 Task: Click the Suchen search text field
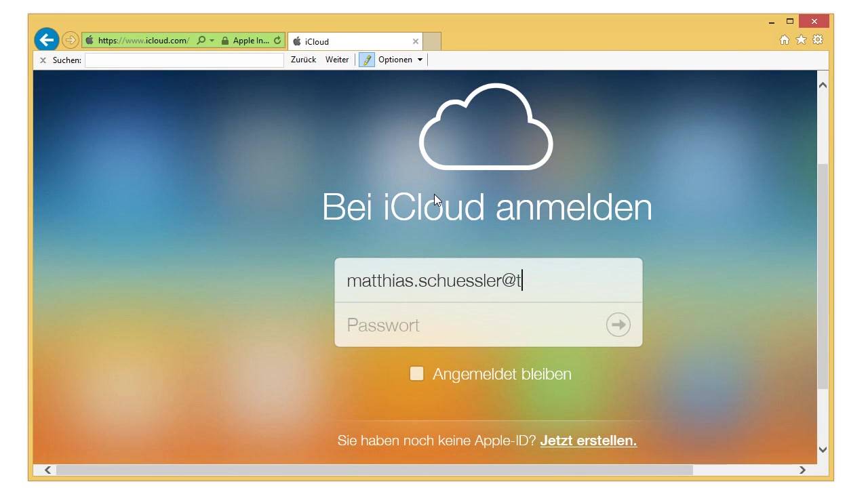point(184,60)
